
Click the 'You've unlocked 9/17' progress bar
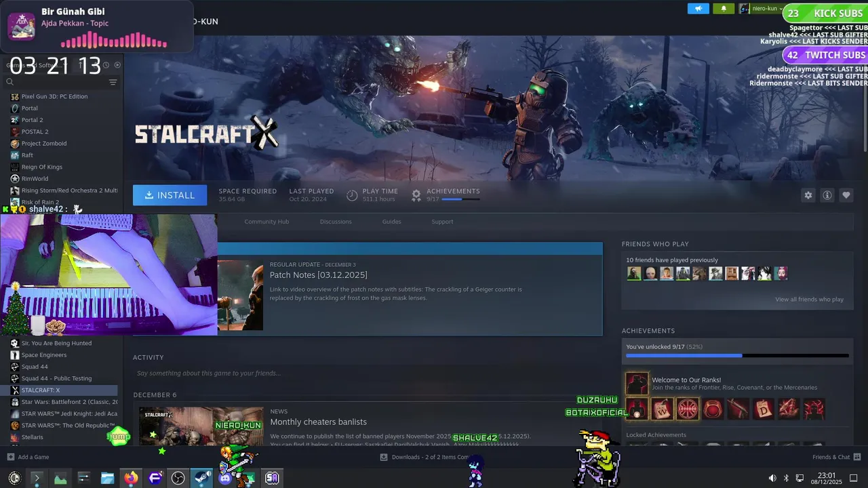tap(737, 355)
